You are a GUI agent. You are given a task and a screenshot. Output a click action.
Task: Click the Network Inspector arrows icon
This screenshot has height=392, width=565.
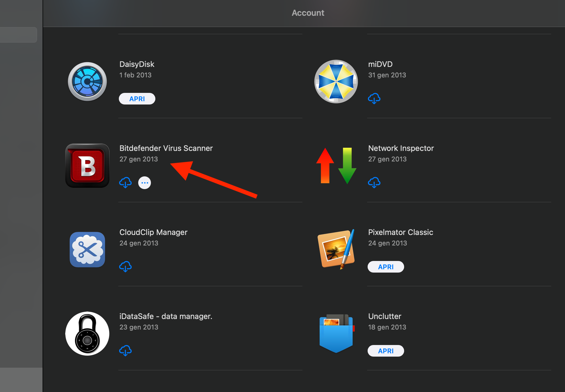pos(336,166)
